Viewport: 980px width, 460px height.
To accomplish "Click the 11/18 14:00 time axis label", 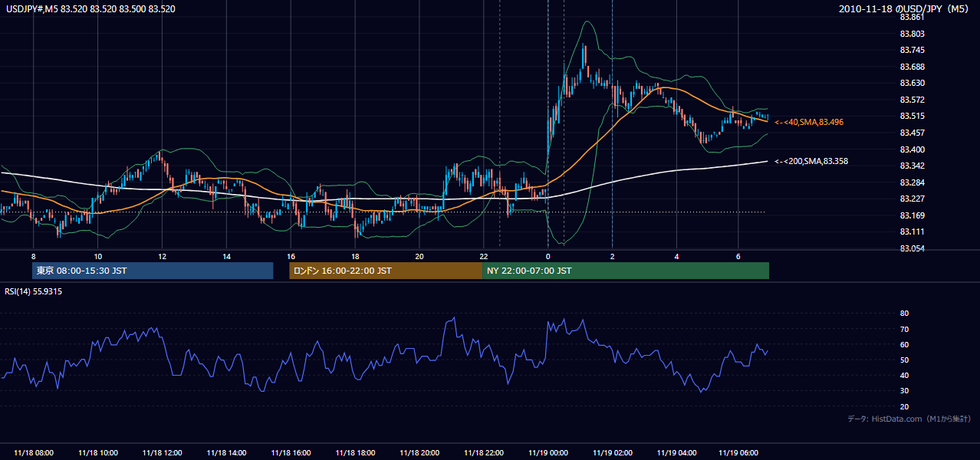I will [226, 453].
